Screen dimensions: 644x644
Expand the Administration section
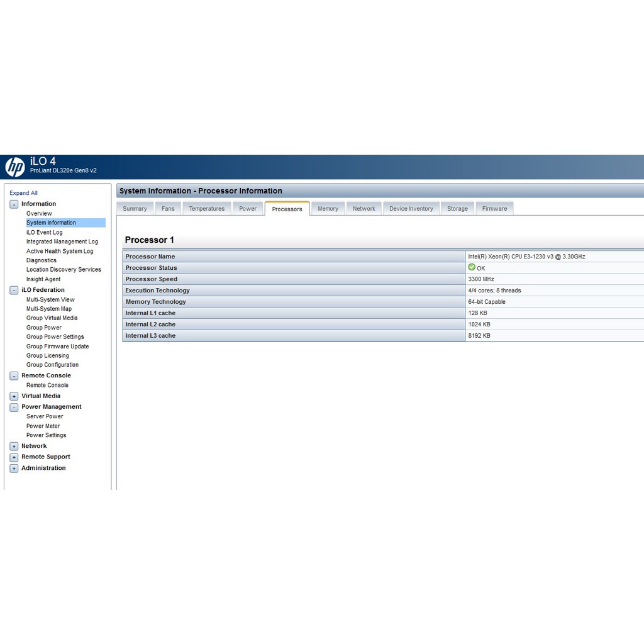tap(14, 469)
